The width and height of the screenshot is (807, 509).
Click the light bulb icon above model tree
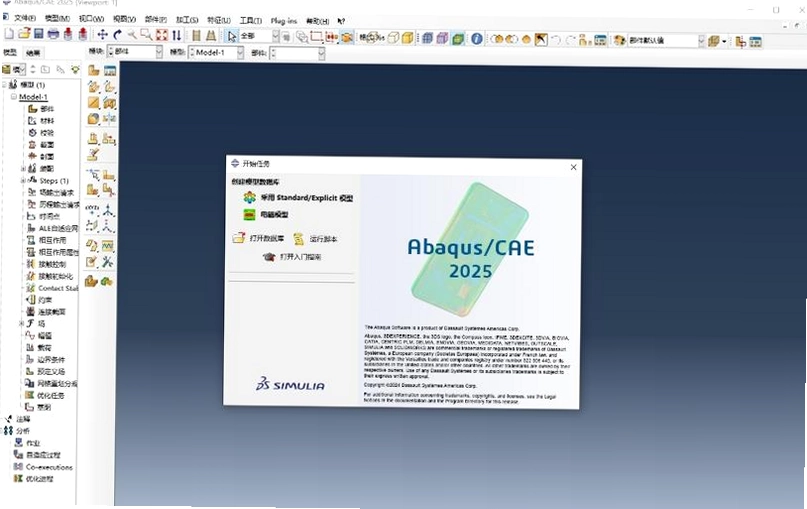point(75,69)
